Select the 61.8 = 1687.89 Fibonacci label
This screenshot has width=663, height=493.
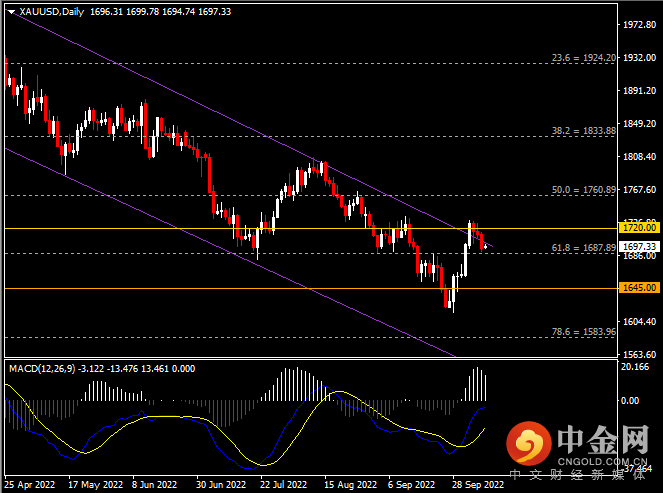point(584,248)
